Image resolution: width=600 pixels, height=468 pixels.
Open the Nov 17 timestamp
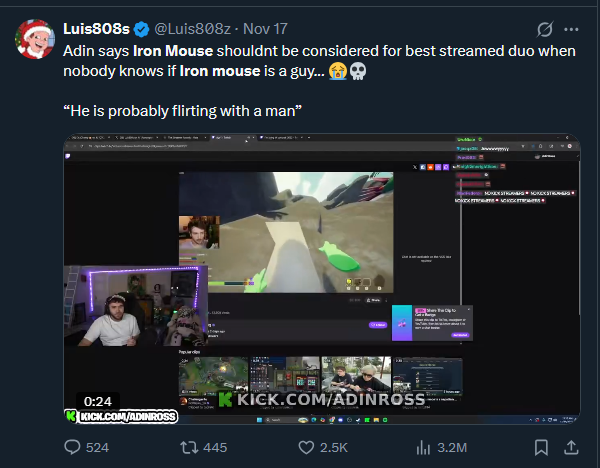click(265, 29)
